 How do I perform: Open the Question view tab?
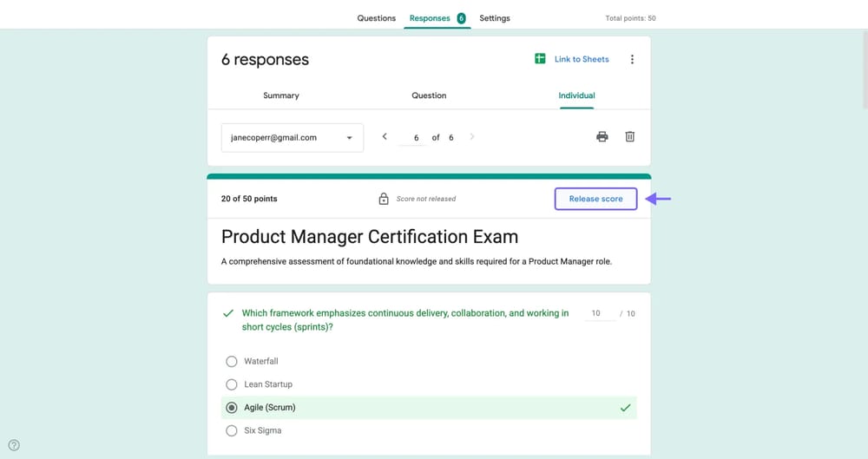(x=429, y=95)
